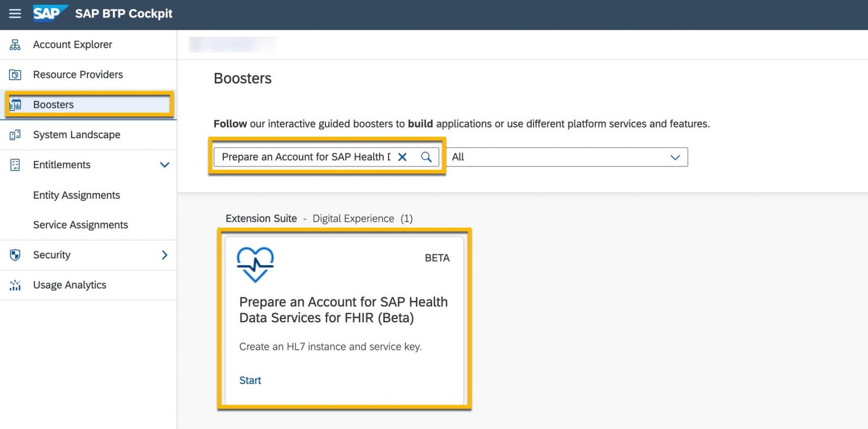Click the Resource Providers sidebar icon
Screen dimensions: 868x429
click(15, 75)
